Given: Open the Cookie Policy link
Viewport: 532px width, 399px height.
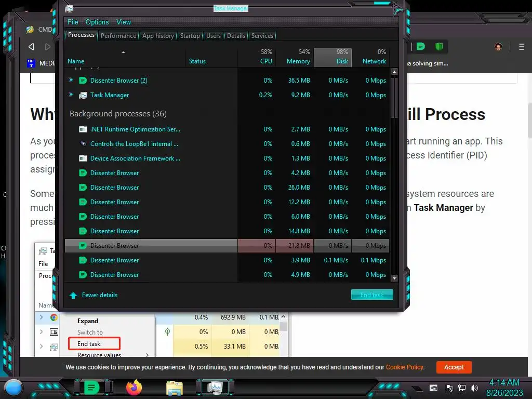Looking at the screenshot, I should click(x=404, y=367).
